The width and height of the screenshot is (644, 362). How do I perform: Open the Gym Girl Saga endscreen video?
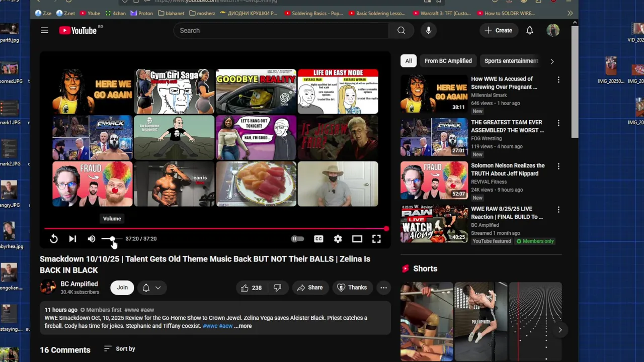point(174,92)
